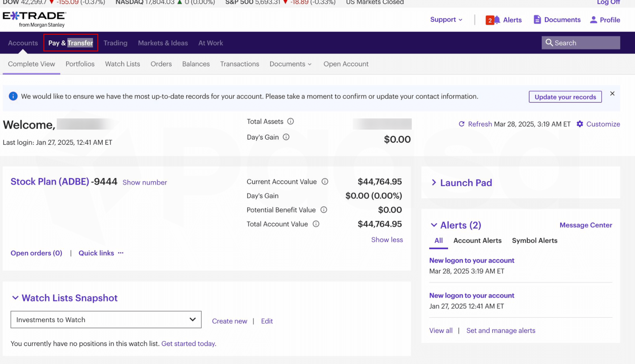Click the Profile person icon
635x364 pixels.
593,20
